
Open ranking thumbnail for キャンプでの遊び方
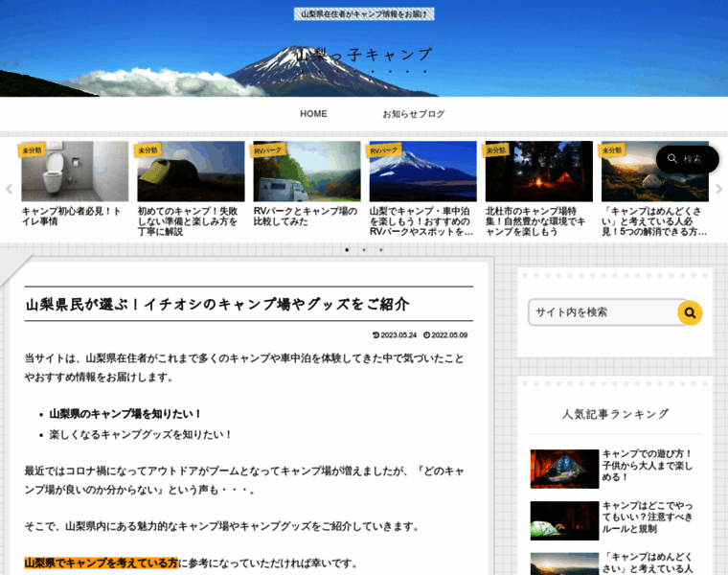pyautogui.click(x=564, y=469)
